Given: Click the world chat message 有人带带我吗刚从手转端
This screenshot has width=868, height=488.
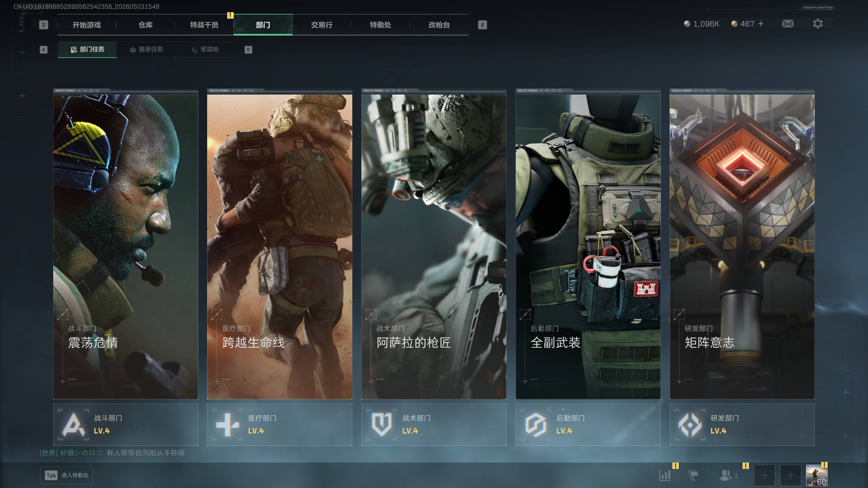Looking at the screenshot, I should pyautogui.click(x=145, y=453).
